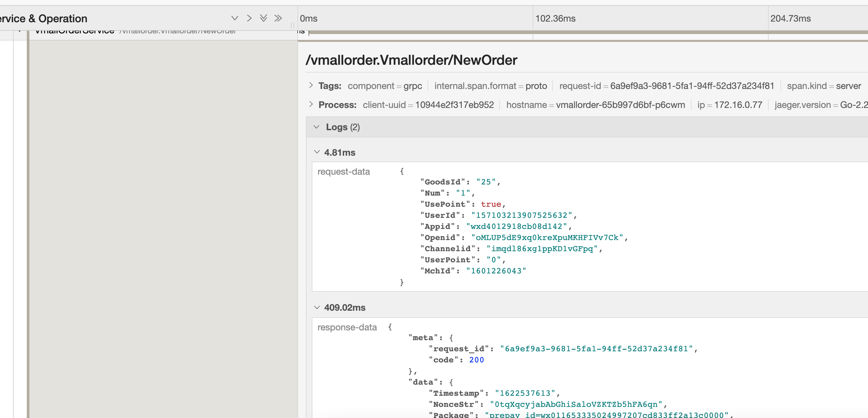Click the Appid value wxd4012918cb08d142
Screen dimensions: 868x418
click(517, 227)
